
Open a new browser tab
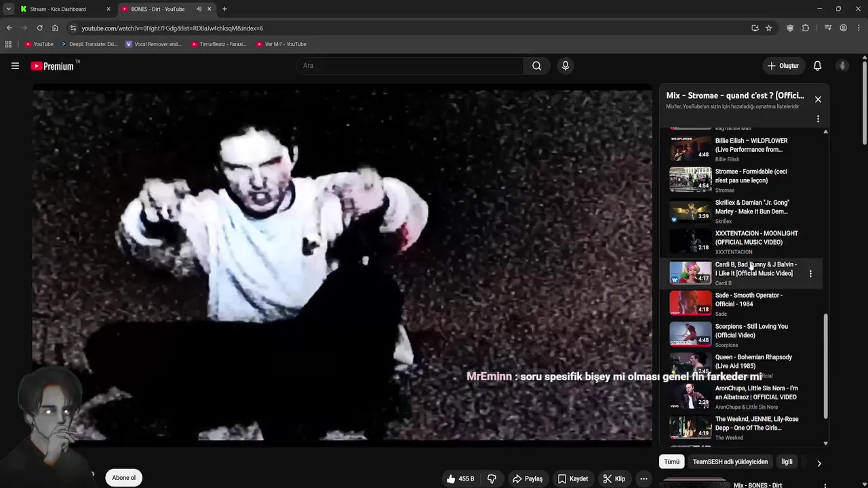click(x=224, y=9)
